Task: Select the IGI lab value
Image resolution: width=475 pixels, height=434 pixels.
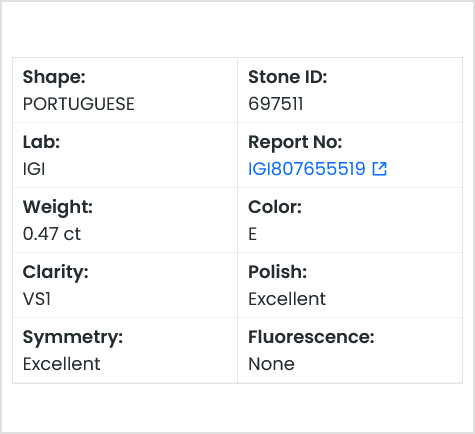Action: [34, 169]
